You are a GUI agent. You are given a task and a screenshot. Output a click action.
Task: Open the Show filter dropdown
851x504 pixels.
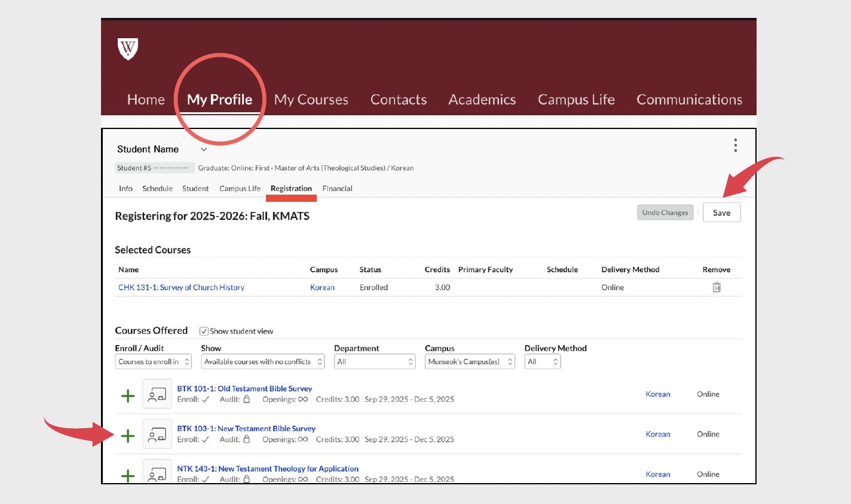click(262, 362)
